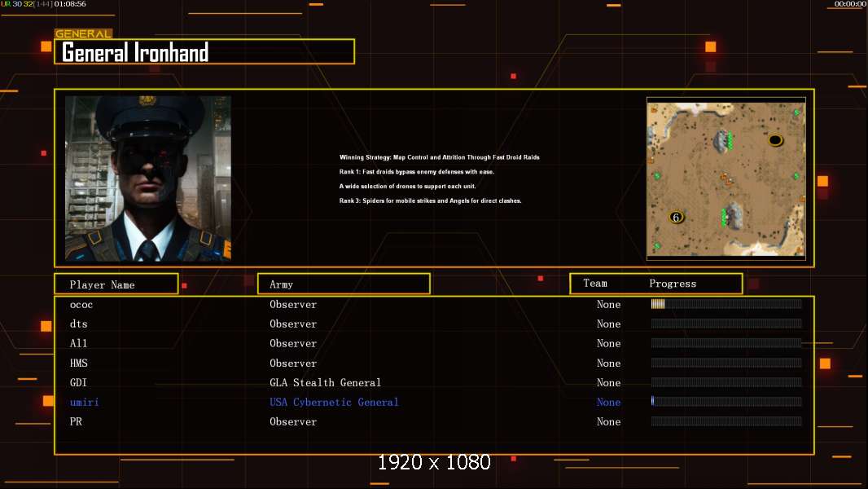
Task: Click Observer army entry in All row
Action: click(293, 343)
